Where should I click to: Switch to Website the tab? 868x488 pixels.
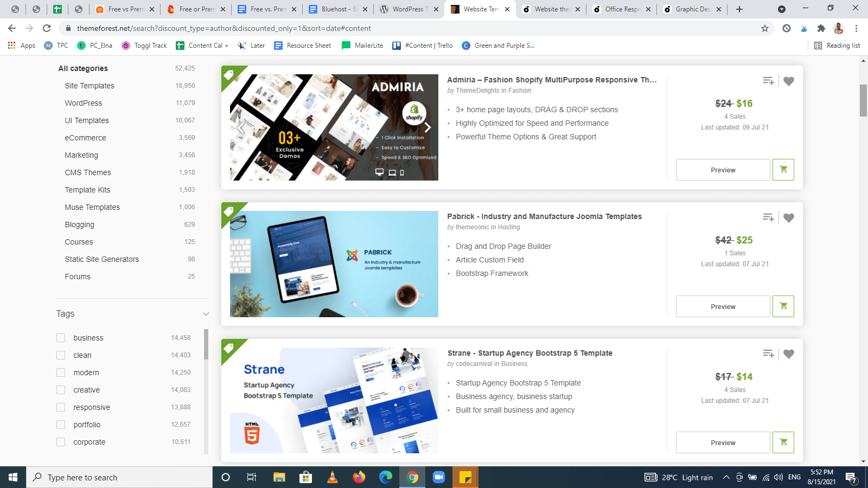[x=551, y=9]
